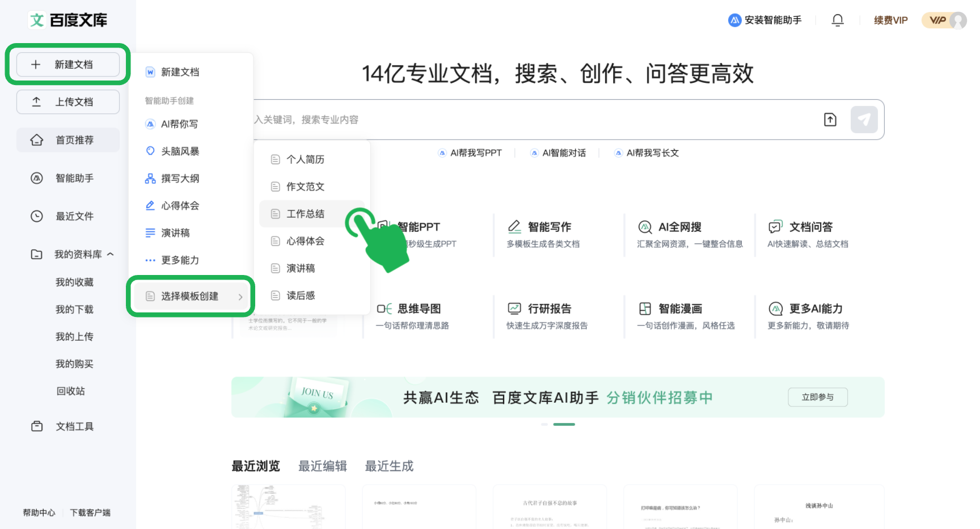The image size is (980, 529).
Task: Open the AI全网搜 card
Action: pos(689,234)
